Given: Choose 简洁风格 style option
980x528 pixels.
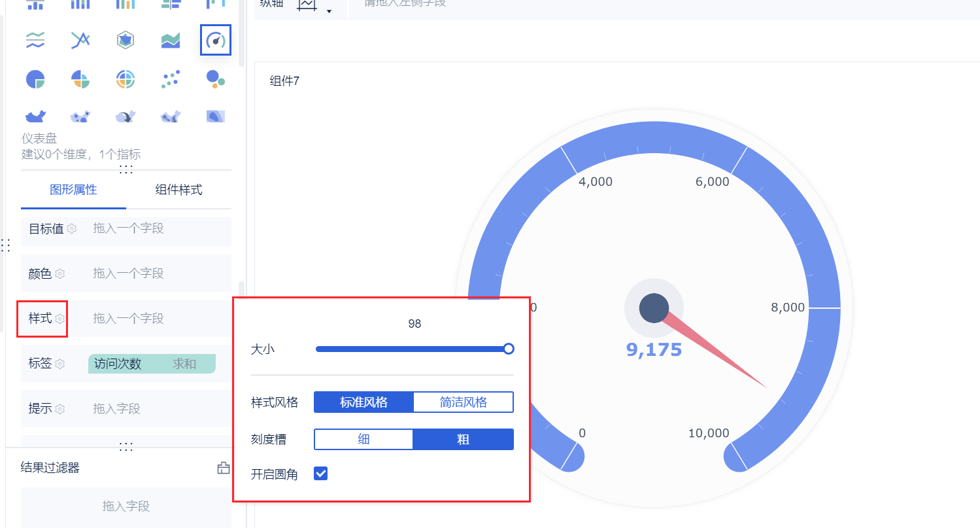Looking at the screenshot, I should [464, 402].
